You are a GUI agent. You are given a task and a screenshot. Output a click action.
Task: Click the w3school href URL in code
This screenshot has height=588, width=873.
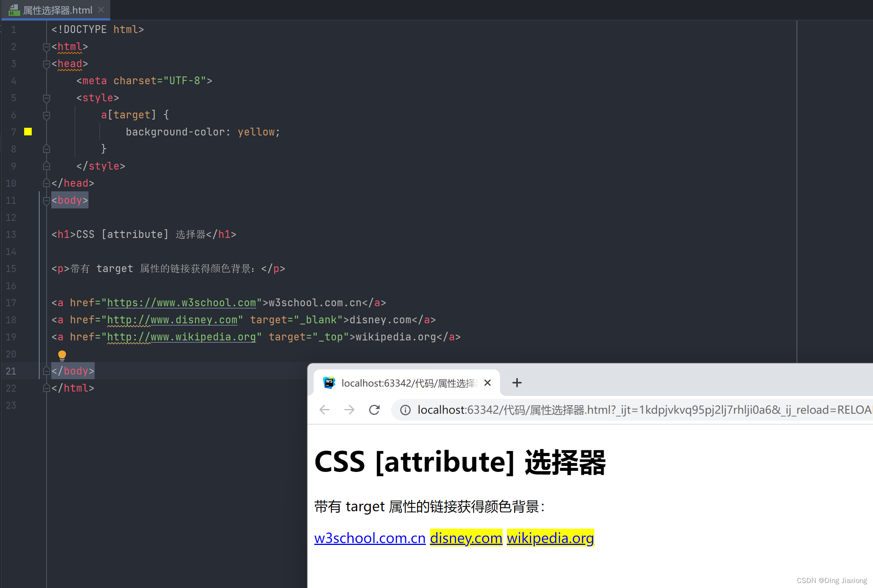coord(181,303)
